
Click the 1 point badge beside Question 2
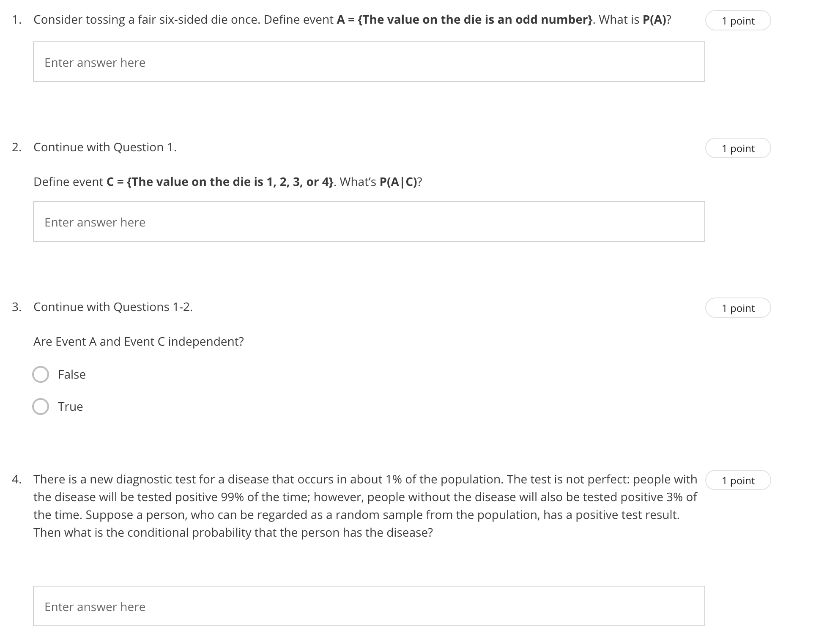737,148
